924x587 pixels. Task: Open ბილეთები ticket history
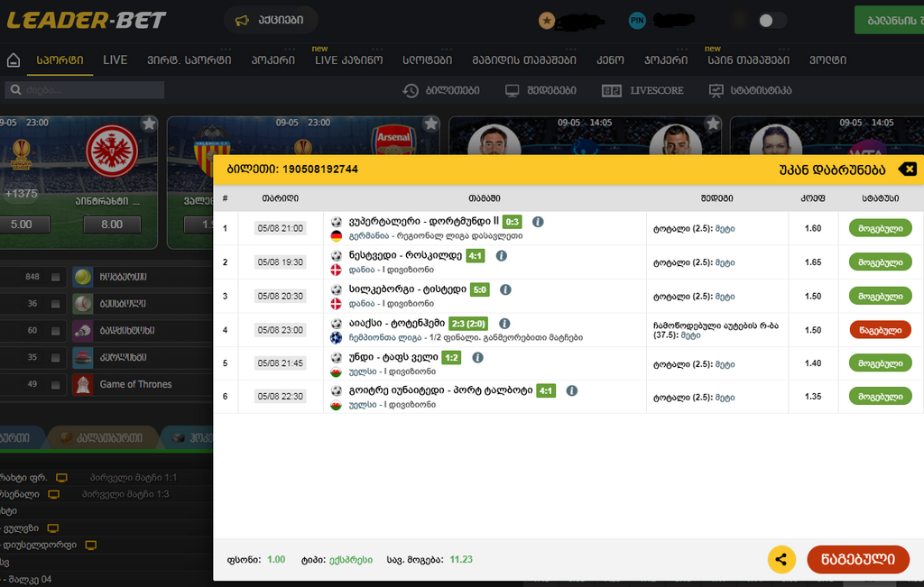coord(440,91)
